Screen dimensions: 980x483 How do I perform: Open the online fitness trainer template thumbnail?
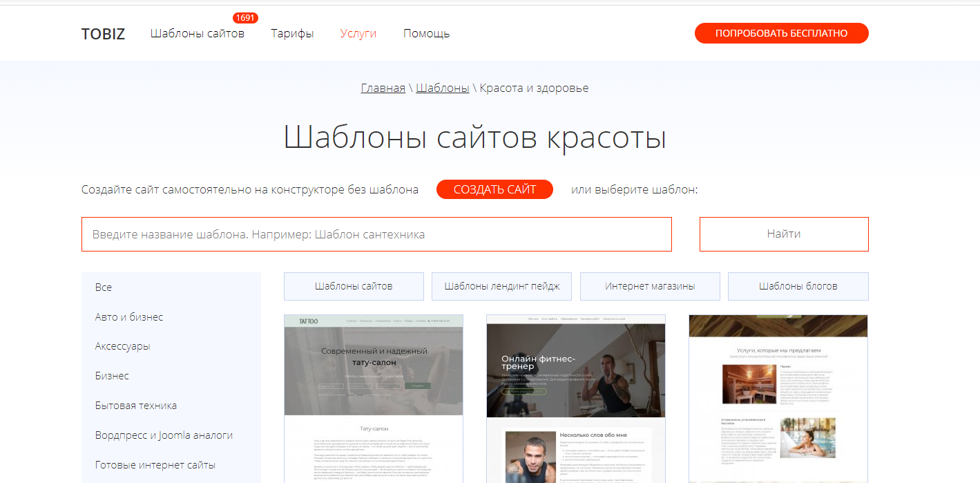(575, 398)
